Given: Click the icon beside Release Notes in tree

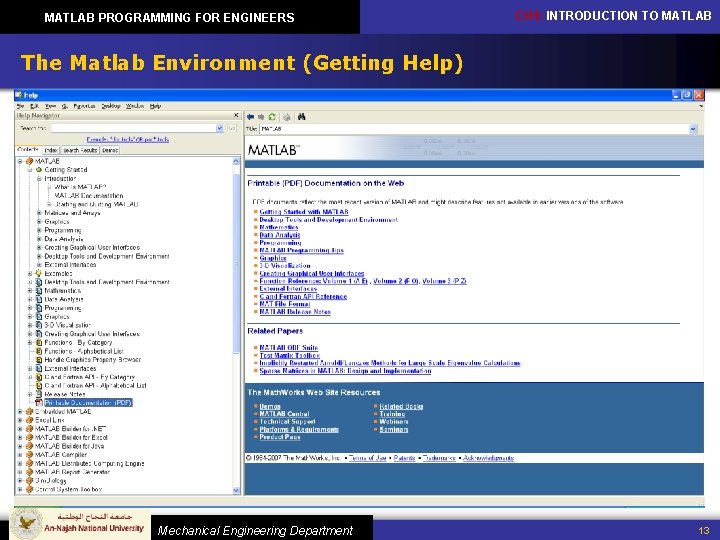Looking at the screenshot, I should point(39,394).
